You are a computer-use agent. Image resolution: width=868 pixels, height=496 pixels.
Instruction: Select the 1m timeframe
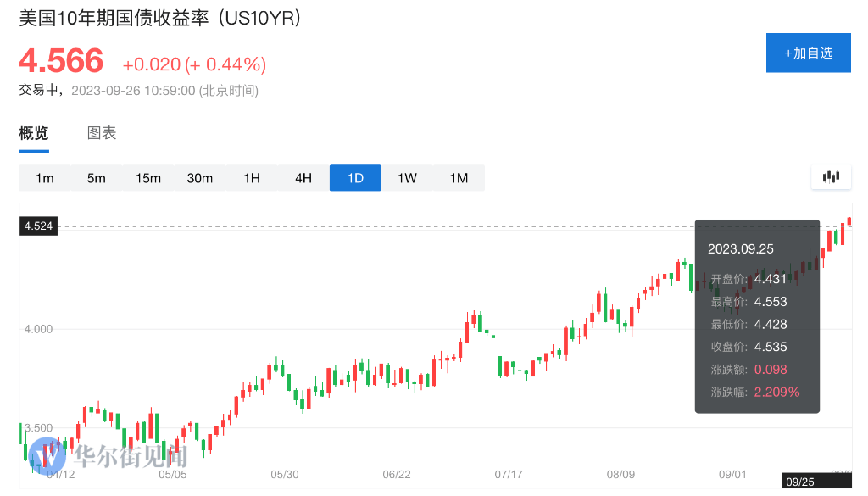[45, 178]
